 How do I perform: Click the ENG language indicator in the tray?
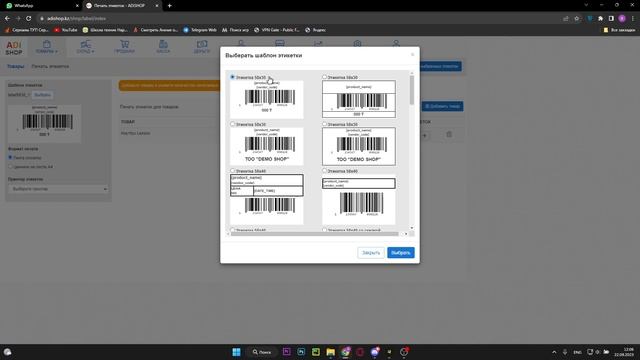(x=578, y=352)
